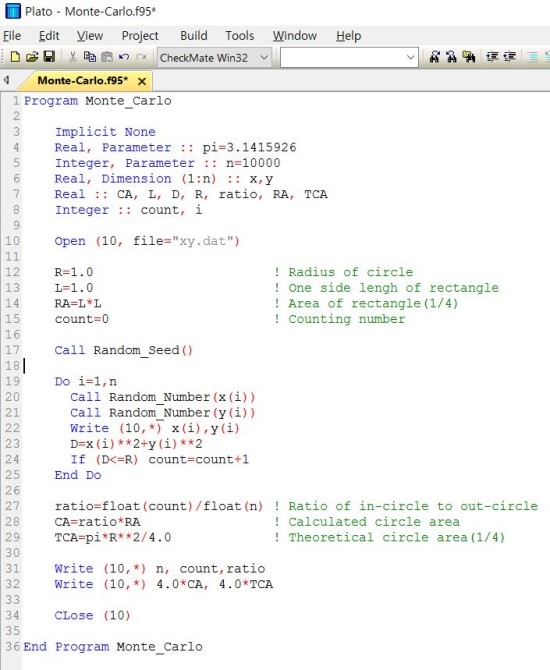Click on 'pi=3.1415926' value
The width and height of the screenshot is (550, 670).
(249, 147)
